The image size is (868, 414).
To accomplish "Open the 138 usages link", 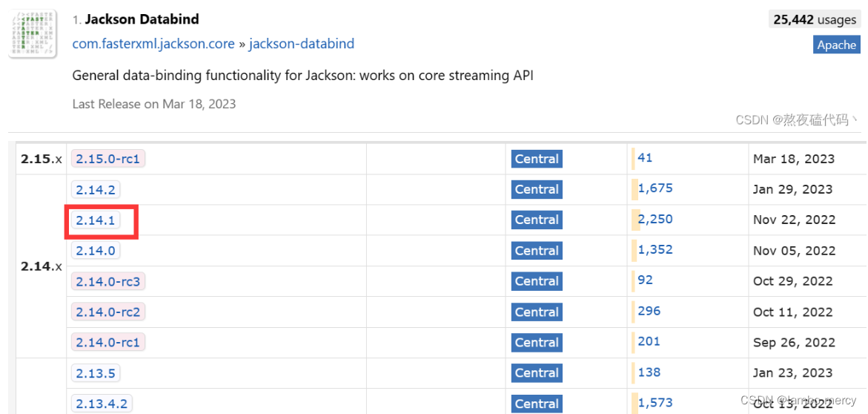I will (649, 372).
